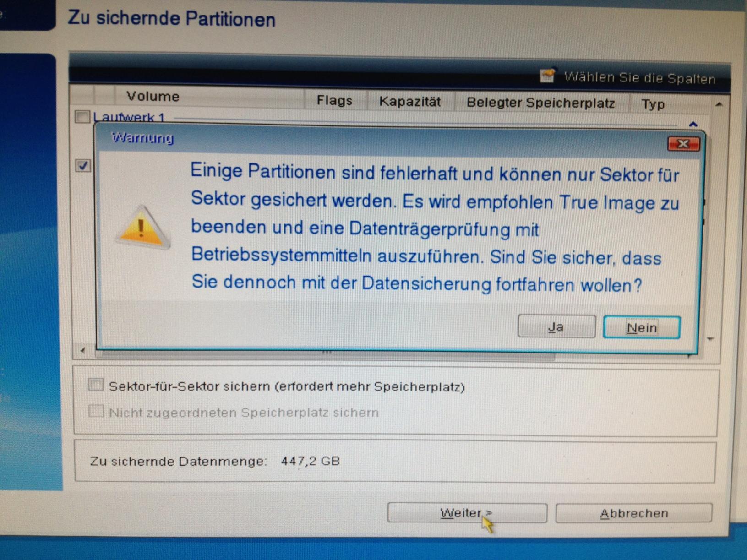Close the Warnung dialog with X

point(683,144)
